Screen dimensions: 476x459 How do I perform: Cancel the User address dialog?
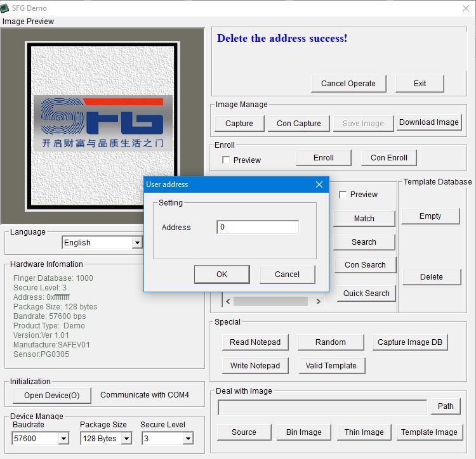287,275
